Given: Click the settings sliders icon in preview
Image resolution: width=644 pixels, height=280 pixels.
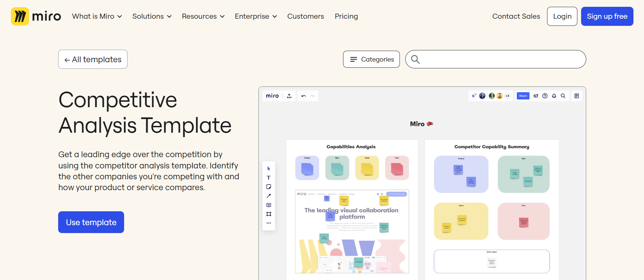Looking at the screenshot, I should coord(536,96).
